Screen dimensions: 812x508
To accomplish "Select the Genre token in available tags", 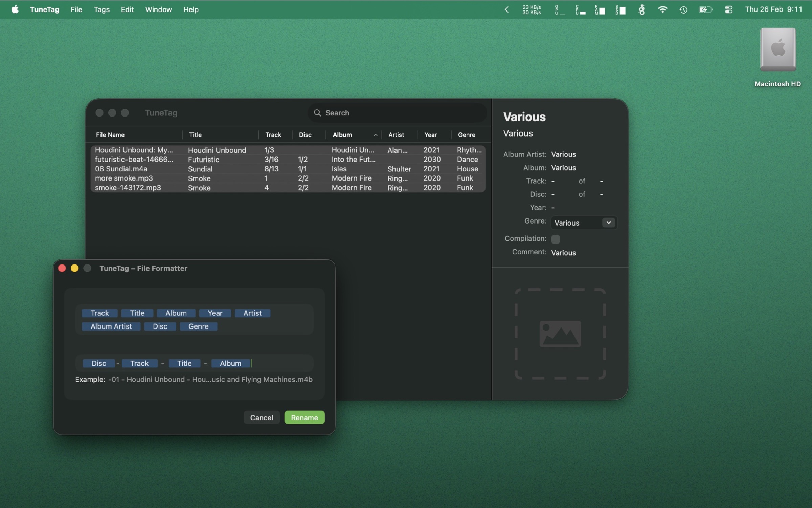I will [x=198, y=326].
